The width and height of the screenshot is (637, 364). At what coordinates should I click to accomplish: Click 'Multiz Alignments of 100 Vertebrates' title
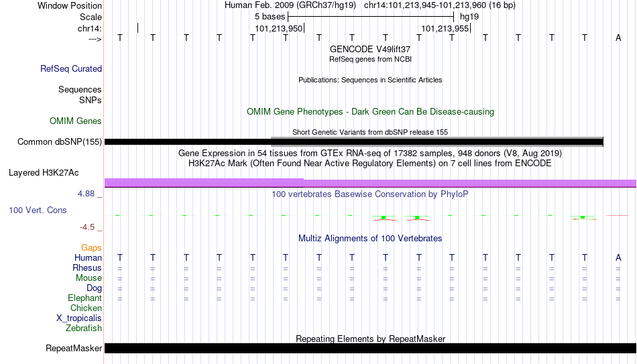point(370,239)
